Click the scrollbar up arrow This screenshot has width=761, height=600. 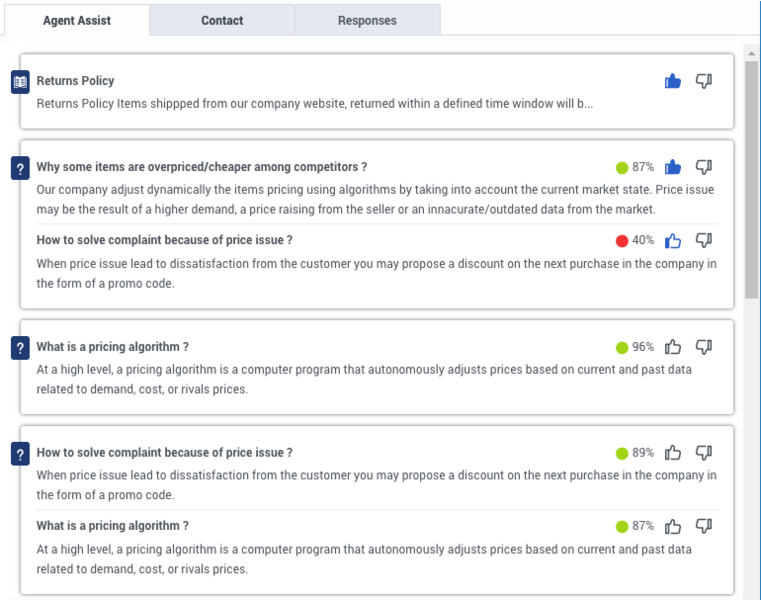click(x=751, y=53)
